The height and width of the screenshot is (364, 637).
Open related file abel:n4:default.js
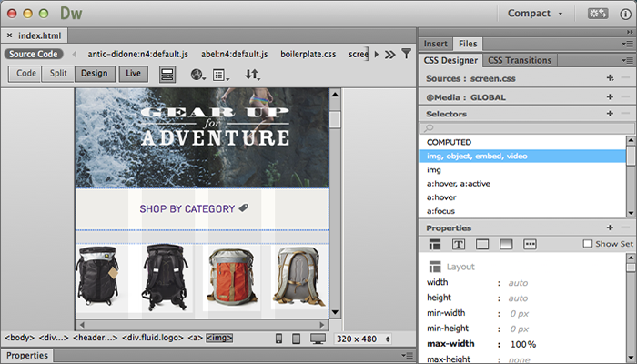235,54
